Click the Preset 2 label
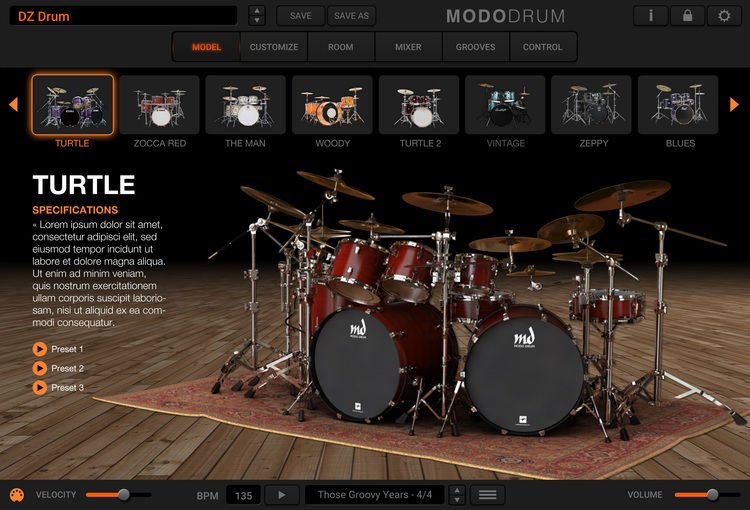750x510 pixels. coord(67,368)
